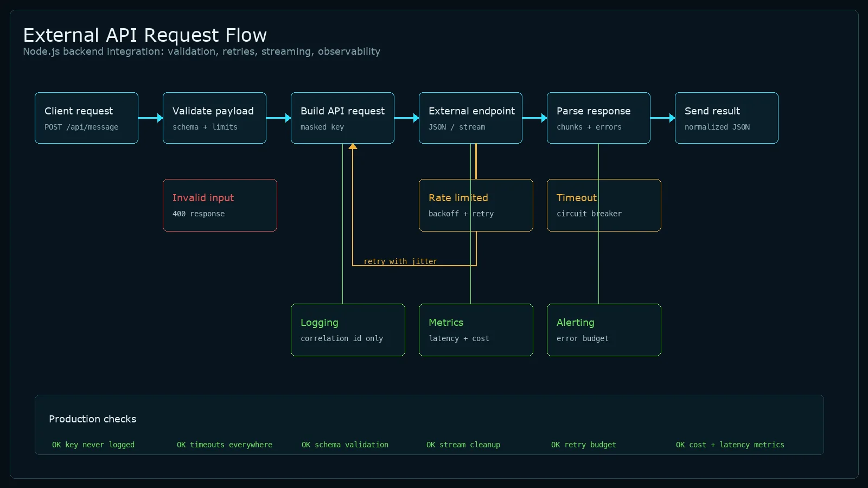Click the 'schema + limits' text

point(205,127)
